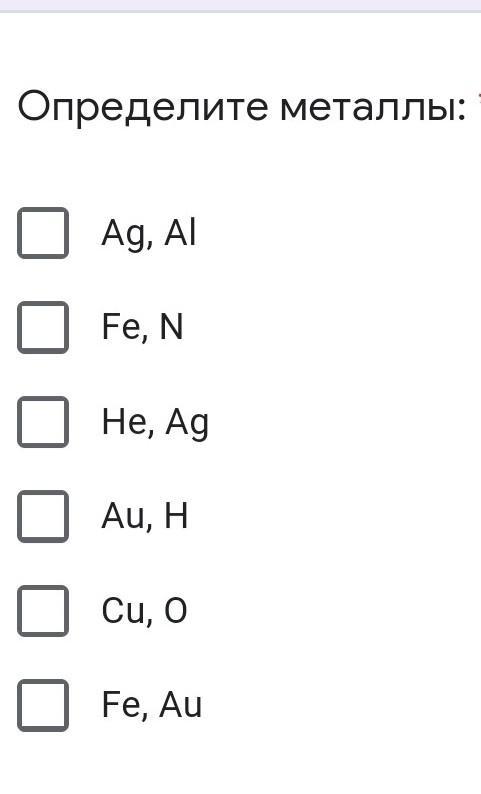
Task: Tick the Fe, N checkbox
Action: (43, 327)
